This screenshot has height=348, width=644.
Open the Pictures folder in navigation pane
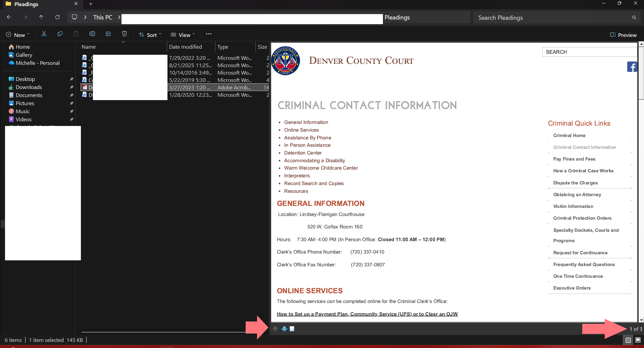pyautogui.click(x=21, y=103)
